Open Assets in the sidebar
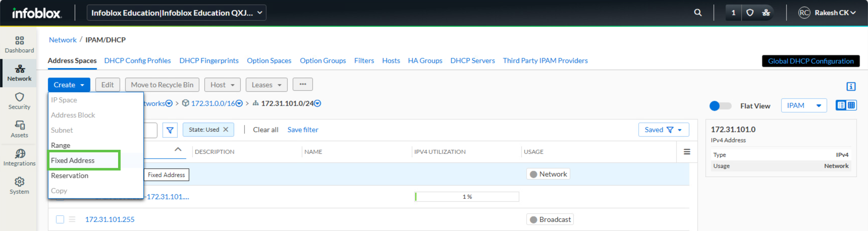Viewport: 868px width, 231px height. coord(19,130)
